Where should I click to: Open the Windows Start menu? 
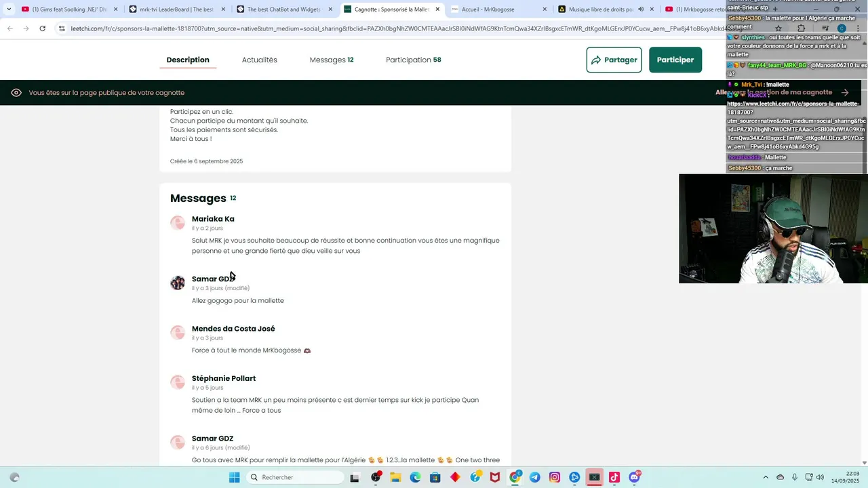[x=234, y=477]
